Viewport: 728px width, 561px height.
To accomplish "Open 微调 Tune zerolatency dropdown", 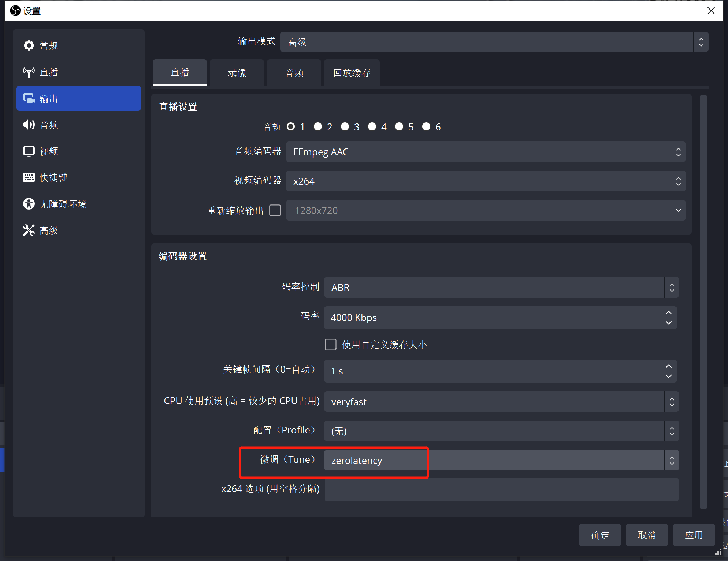I will (x=501, y=460).
